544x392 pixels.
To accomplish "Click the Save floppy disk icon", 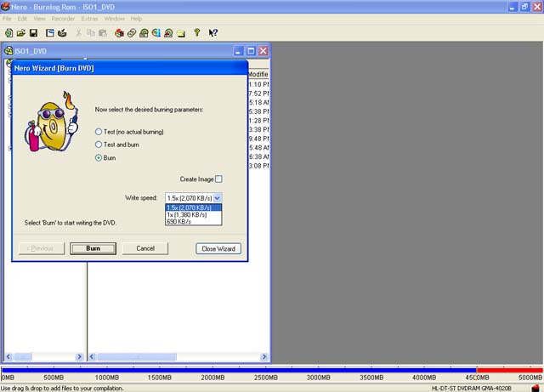I will coord(33,33).
